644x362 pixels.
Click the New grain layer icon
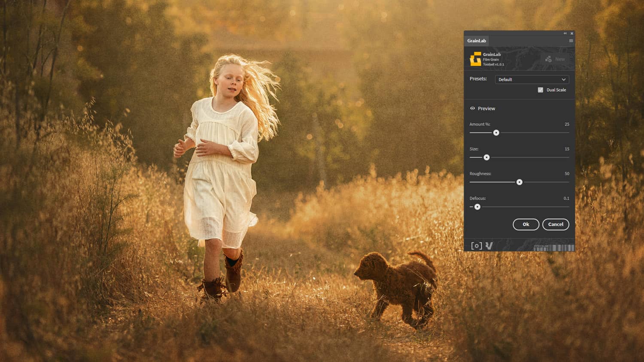(x=548, y=59)
